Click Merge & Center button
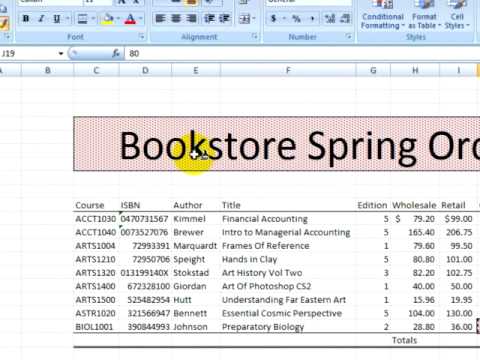 tap(245, 19)
